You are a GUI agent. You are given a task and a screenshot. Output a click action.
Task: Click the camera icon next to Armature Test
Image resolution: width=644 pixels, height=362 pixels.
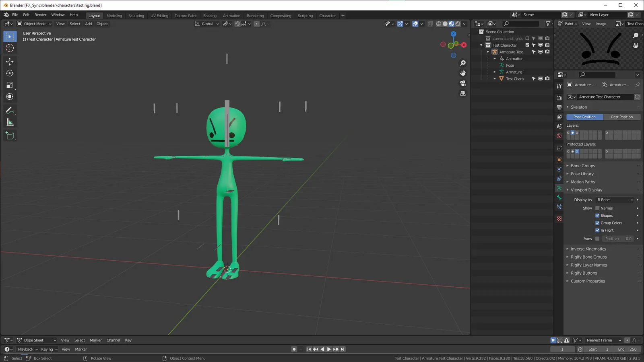point(547,51)
